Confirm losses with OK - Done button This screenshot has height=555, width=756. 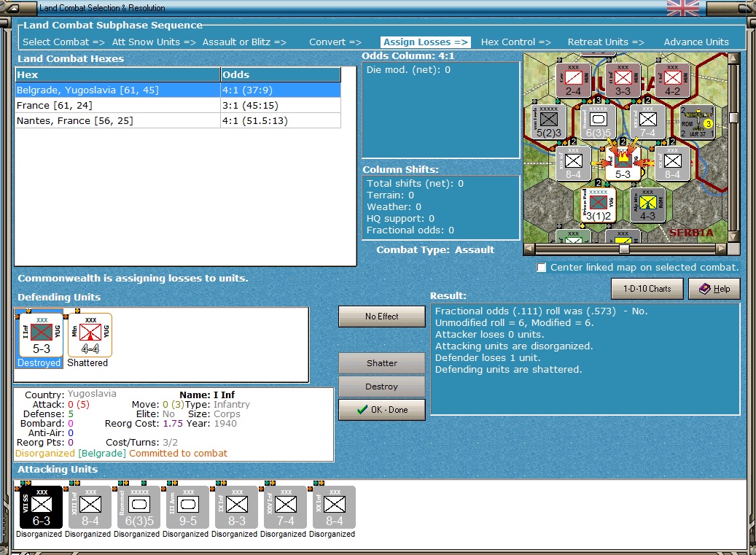pyautogui.click(x=382, y=410)
